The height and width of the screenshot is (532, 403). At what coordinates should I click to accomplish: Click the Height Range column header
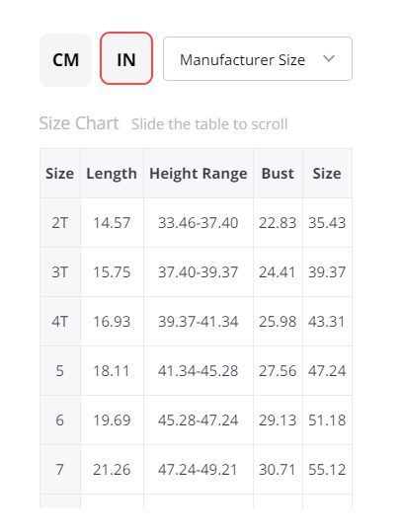pos(199,174)
